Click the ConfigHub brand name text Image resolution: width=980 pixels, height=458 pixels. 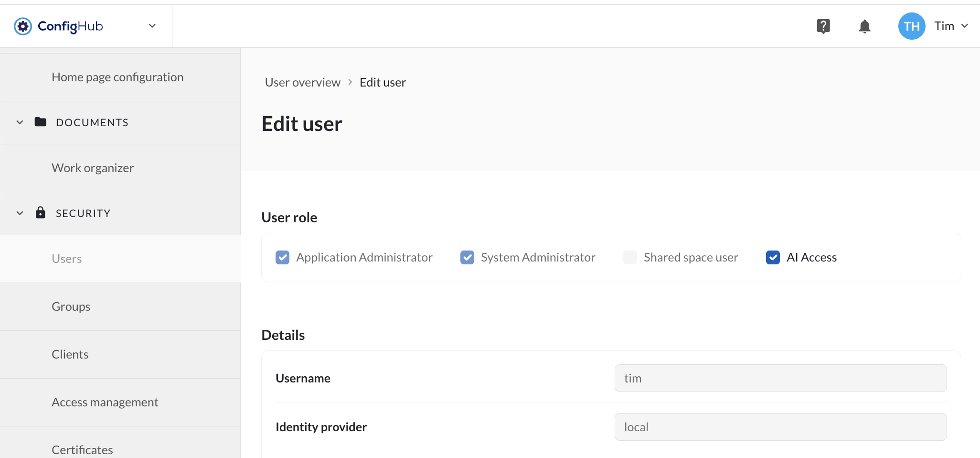point(70,26)
